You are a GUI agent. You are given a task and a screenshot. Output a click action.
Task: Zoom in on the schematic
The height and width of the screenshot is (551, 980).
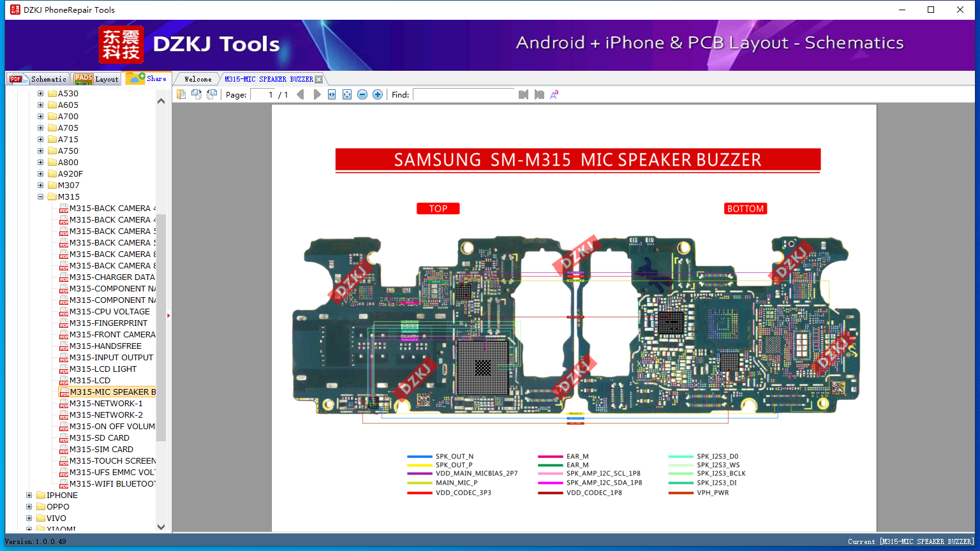378,94
